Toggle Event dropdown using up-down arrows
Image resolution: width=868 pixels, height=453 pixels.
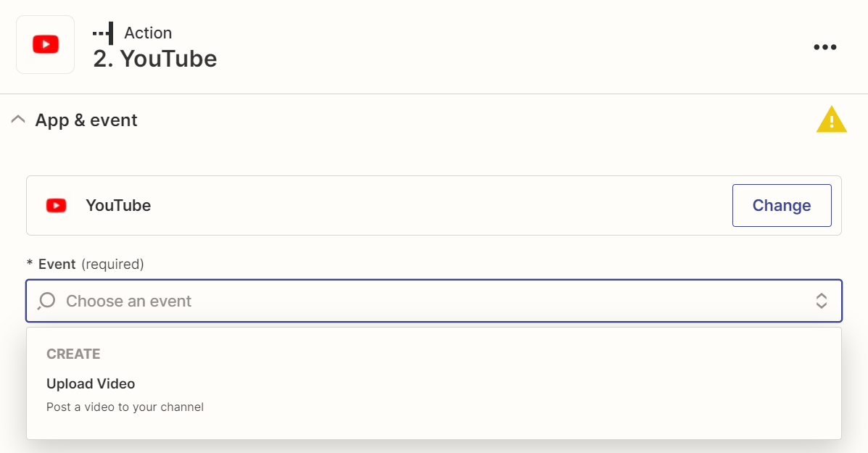821,301
